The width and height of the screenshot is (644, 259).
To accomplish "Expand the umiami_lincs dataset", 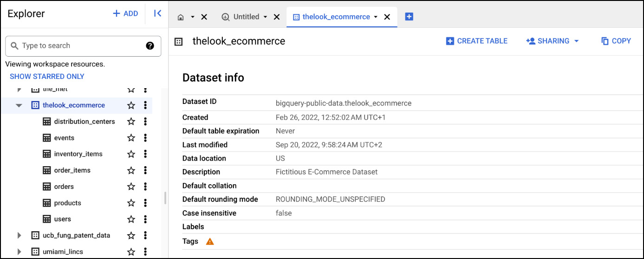I will point(19,252).
